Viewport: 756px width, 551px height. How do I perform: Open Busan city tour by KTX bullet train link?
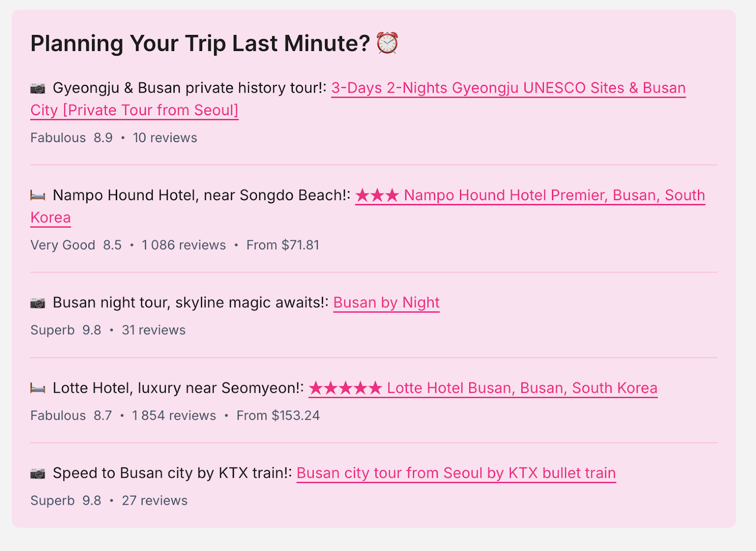[x=456, y=473]
